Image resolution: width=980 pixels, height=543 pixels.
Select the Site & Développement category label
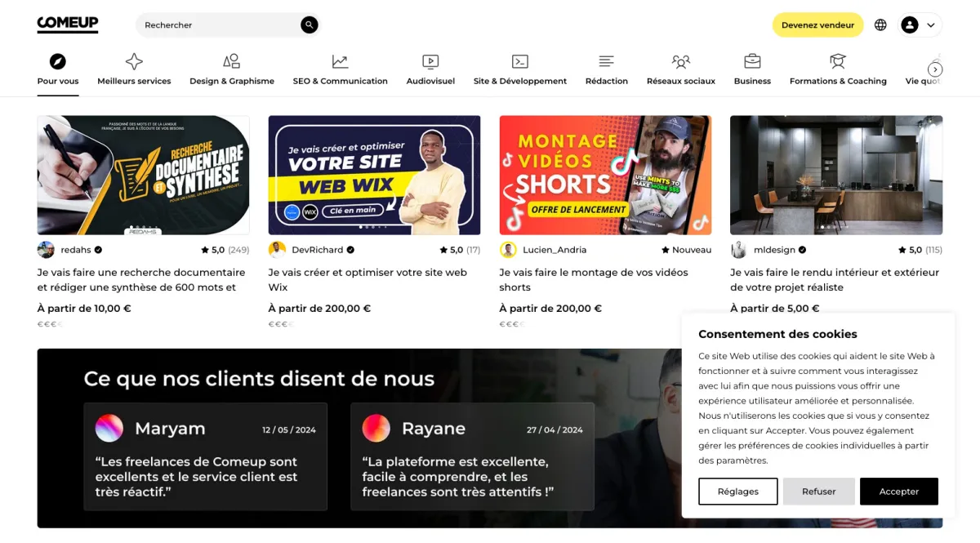[520, 81]
